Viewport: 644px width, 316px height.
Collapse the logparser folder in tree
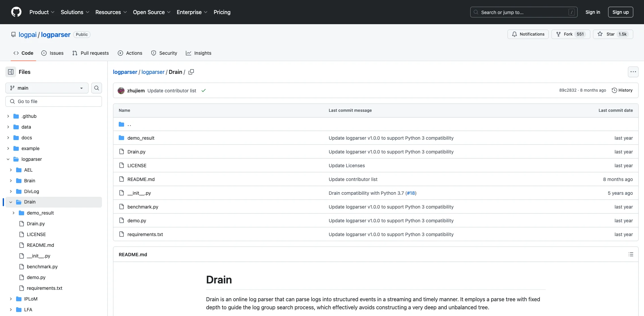(x=8, y=159)
